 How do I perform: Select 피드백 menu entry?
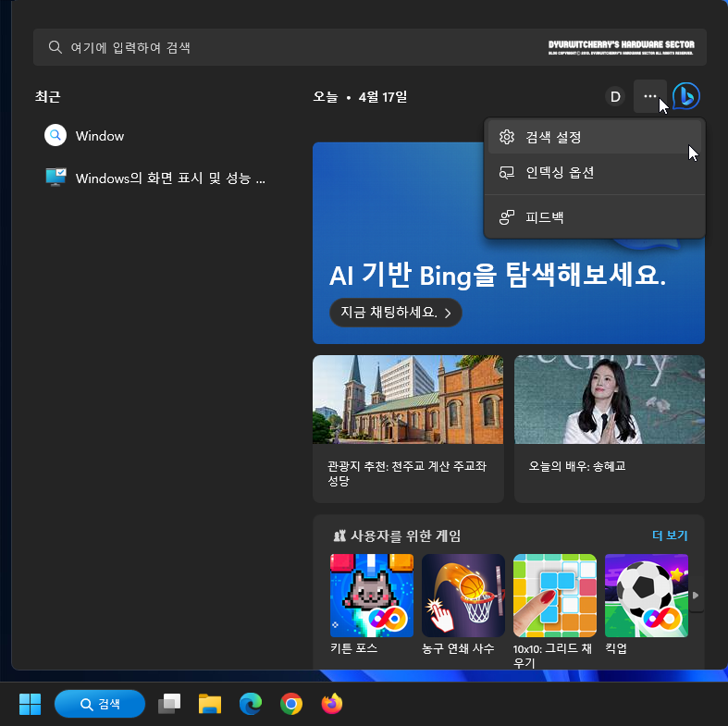click(594, 216)
